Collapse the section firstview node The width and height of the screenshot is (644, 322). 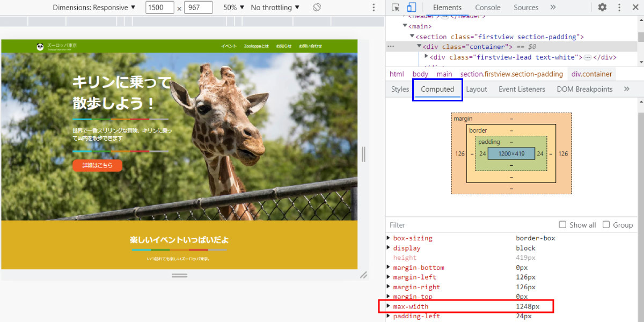[x=412, y=36]
